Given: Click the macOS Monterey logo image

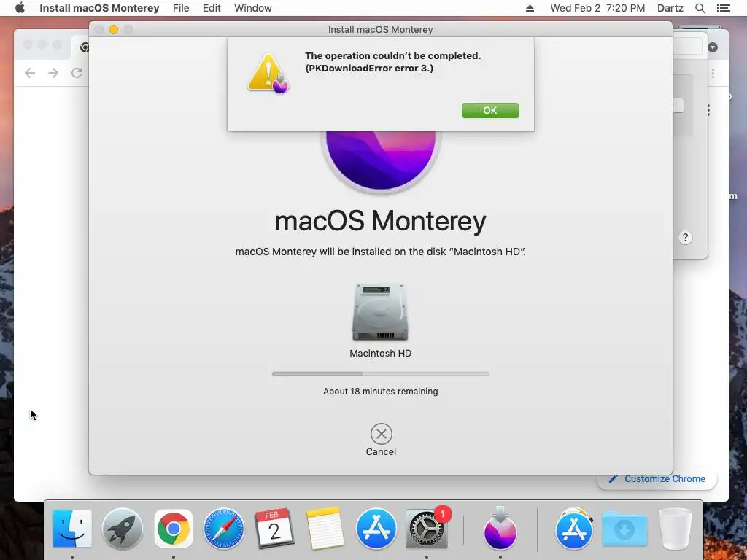Looking at the screenshot, I should pyautogui.click(x=381, y=161).
